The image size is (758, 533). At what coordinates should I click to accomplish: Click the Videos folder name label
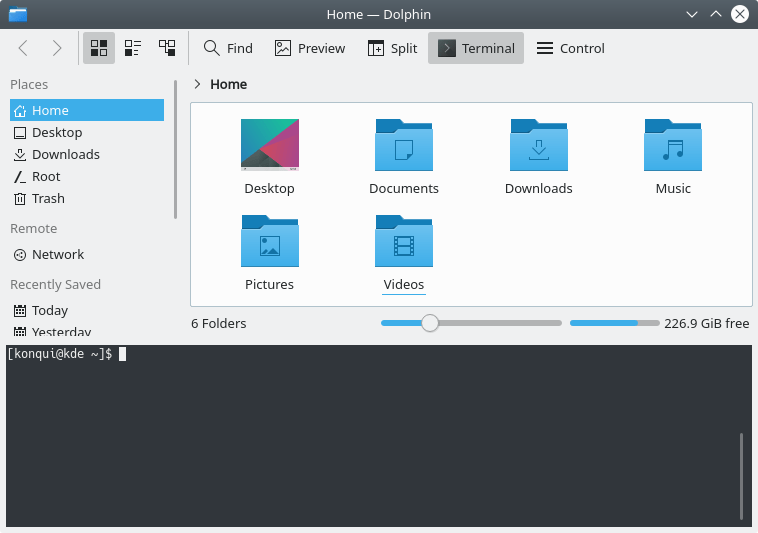coord(404,285)
